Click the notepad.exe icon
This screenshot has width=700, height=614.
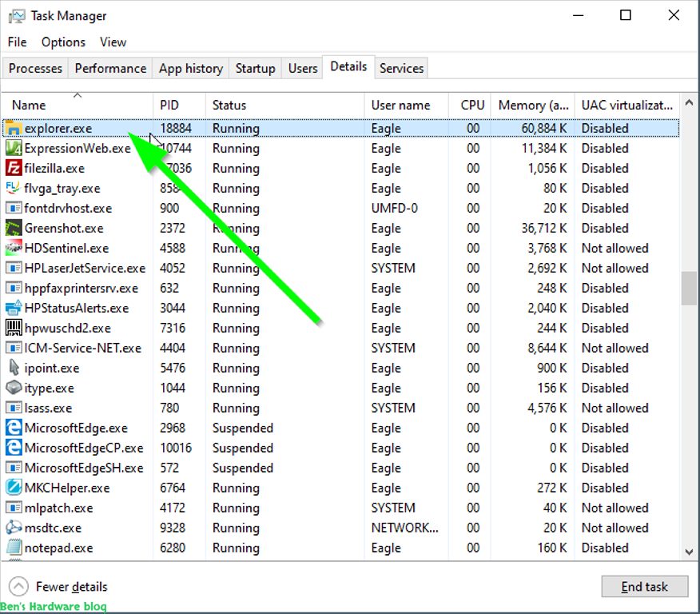(14, 548)
